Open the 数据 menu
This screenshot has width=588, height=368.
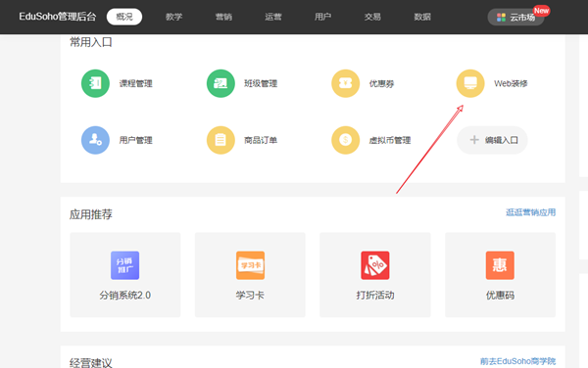click(x=422, y=17)
